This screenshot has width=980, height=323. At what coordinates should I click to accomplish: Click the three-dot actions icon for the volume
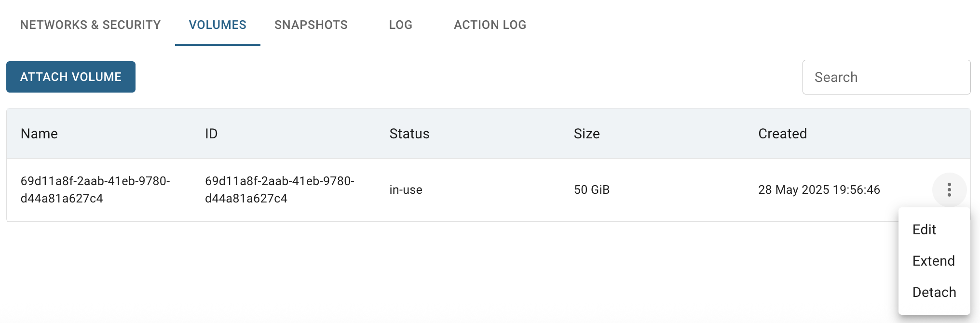pyautogui.click(x=949, y=189)
